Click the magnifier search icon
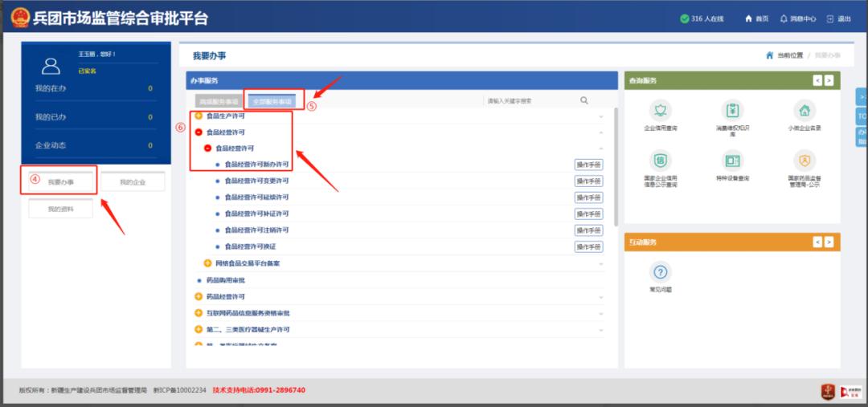The image size is (868, 407). click(x=584, y=100)
